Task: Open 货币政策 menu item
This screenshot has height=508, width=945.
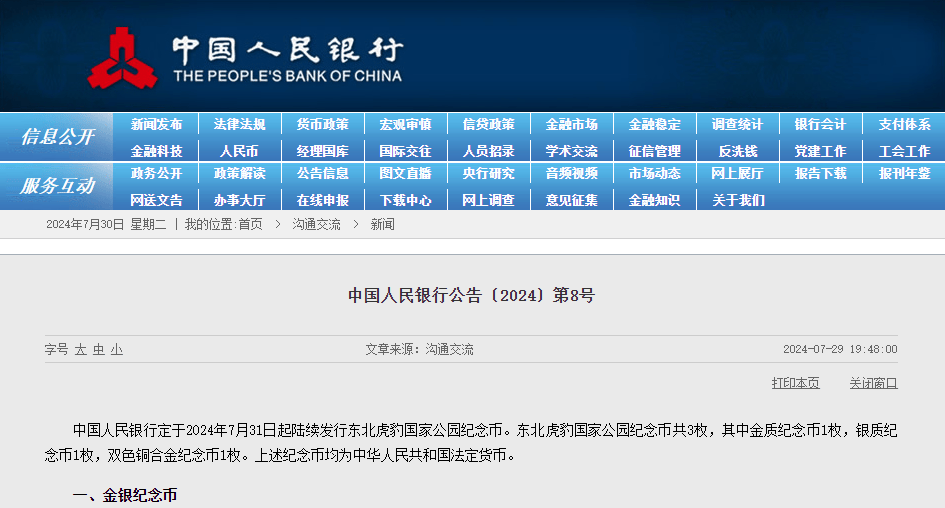Action: (322, 124)
